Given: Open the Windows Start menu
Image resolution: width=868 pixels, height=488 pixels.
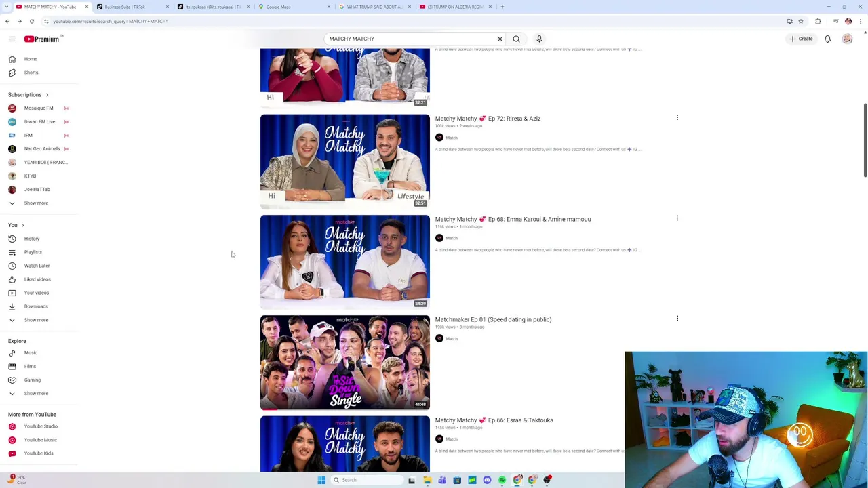Looking at the screenshot, I should click(x=321, y=480).
